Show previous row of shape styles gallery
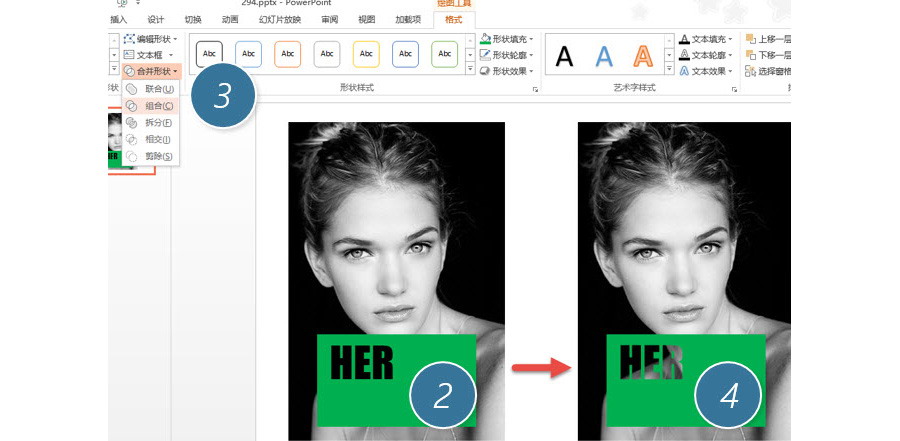900x441 pixels. (470, 40)
